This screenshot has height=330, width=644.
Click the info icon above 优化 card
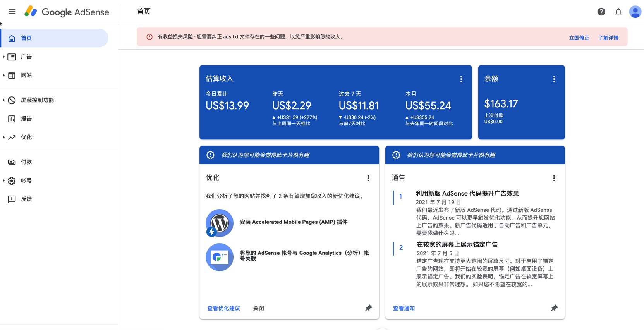(210, 155)
